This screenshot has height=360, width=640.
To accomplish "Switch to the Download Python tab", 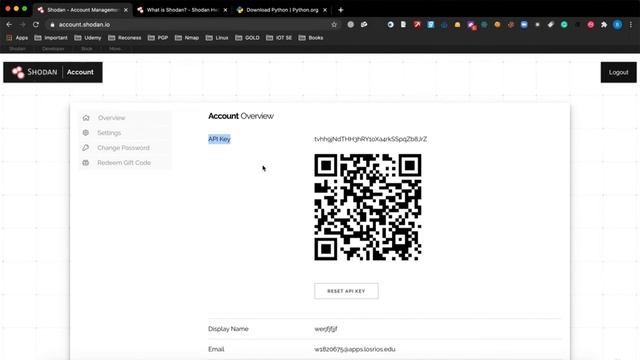I will pos(282,10).
